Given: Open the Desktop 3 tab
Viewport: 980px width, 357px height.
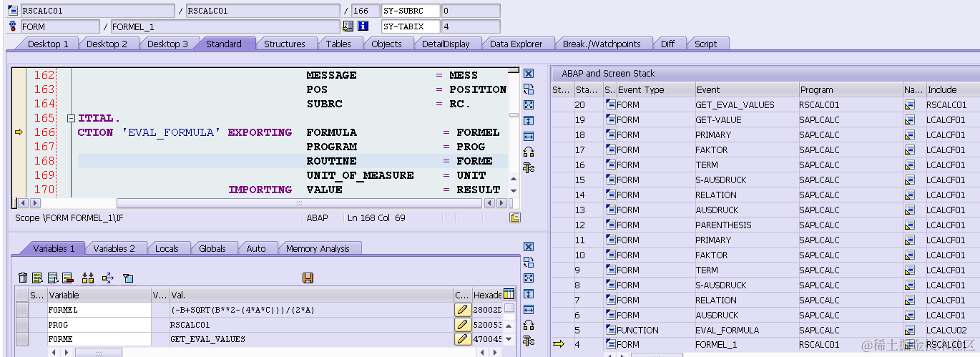Looking at the screenshot, I should point(167,44).
